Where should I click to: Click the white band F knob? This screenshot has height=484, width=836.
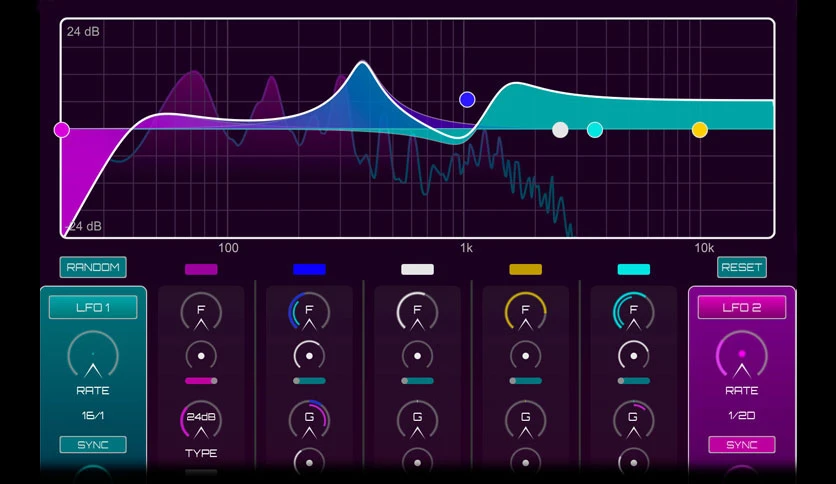pos(417,312)
